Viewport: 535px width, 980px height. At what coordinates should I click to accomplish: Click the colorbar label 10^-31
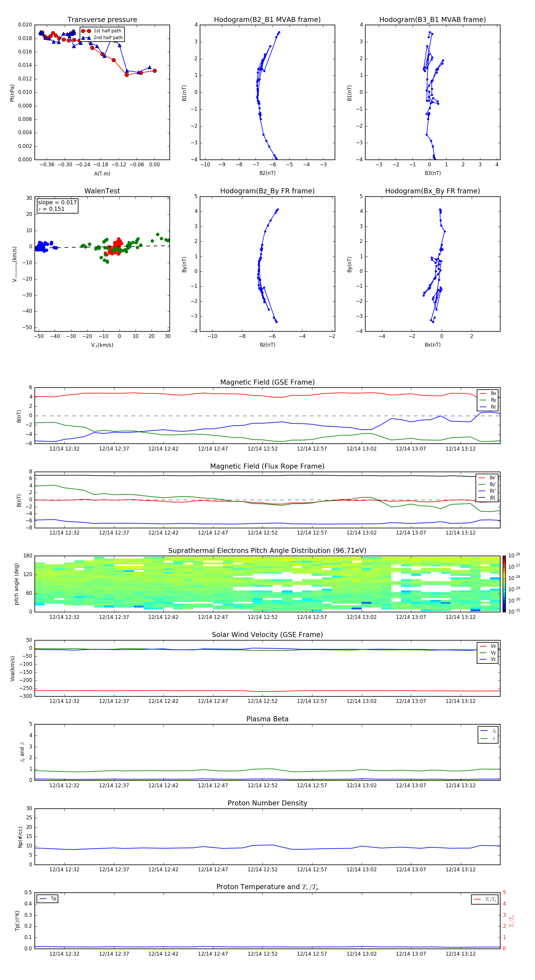(x=514, y=611)
